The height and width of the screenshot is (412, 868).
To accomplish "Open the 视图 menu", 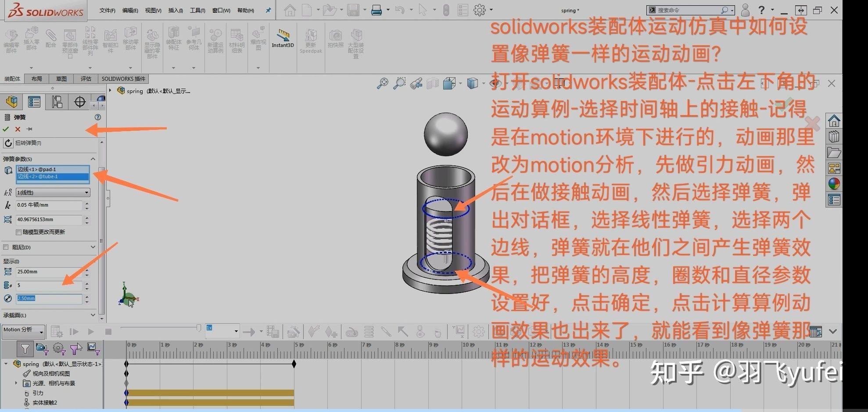I will (x=153, y=11).
